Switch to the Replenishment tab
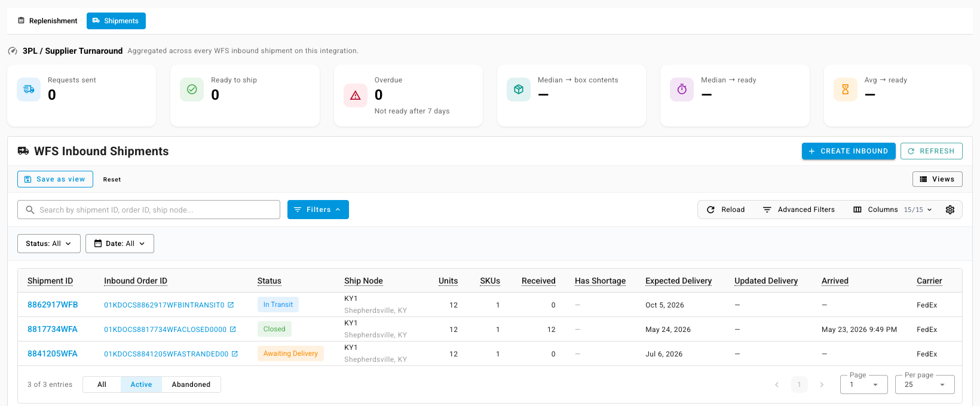The height and width of the screenshot is (406, 980). pos(48,21)
